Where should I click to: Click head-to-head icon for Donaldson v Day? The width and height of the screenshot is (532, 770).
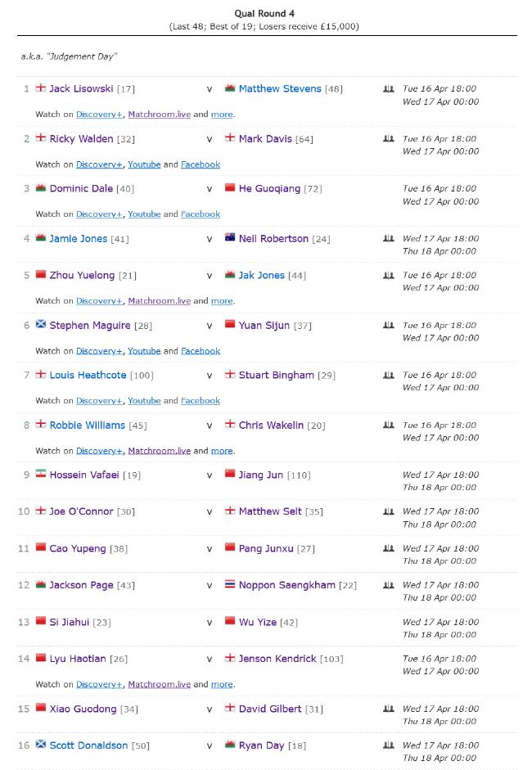tap(389, 745)
